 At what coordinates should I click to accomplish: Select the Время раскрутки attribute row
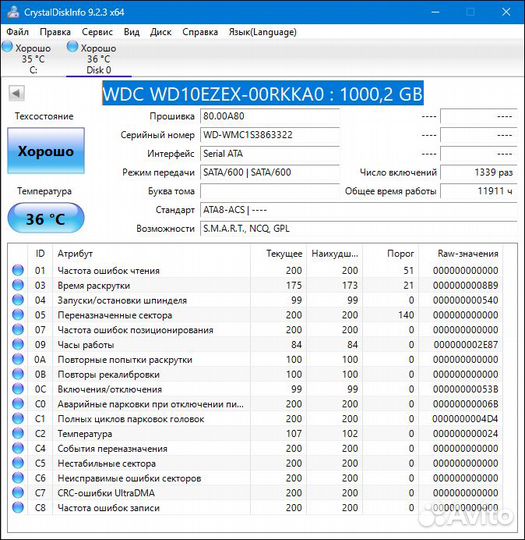pyautogui.click(x=255, y=285)
